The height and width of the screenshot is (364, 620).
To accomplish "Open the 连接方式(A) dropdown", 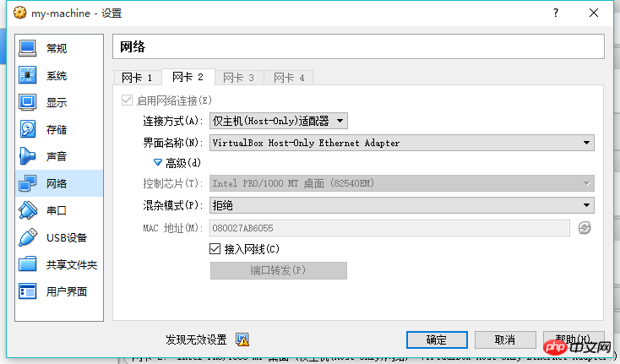I will click(279, 121).
